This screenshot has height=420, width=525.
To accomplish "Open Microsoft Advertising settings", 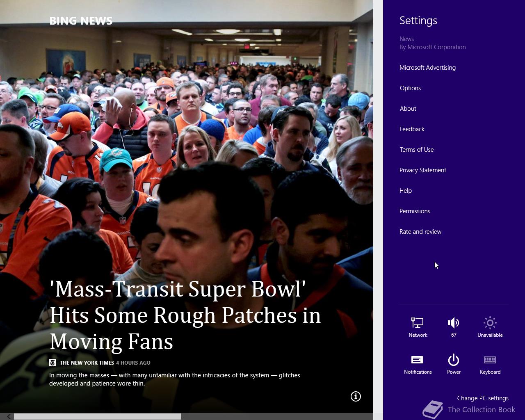I will 427,68.
